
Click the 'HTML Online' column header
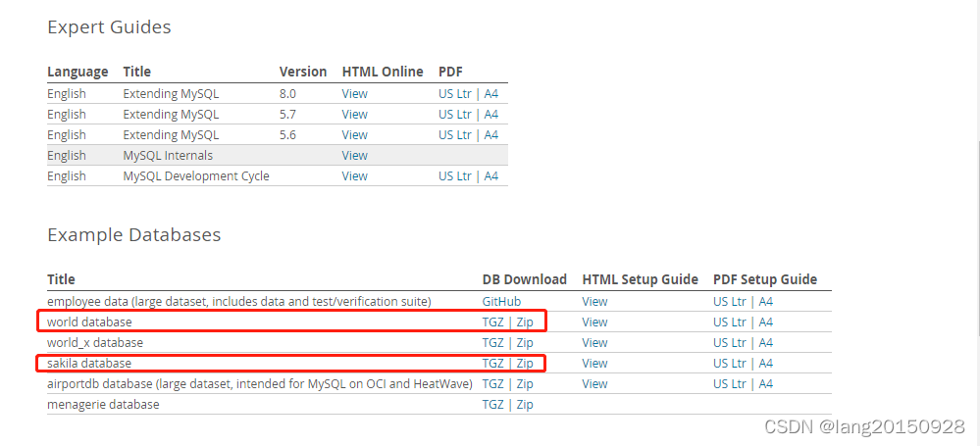(x=383, y=73)
